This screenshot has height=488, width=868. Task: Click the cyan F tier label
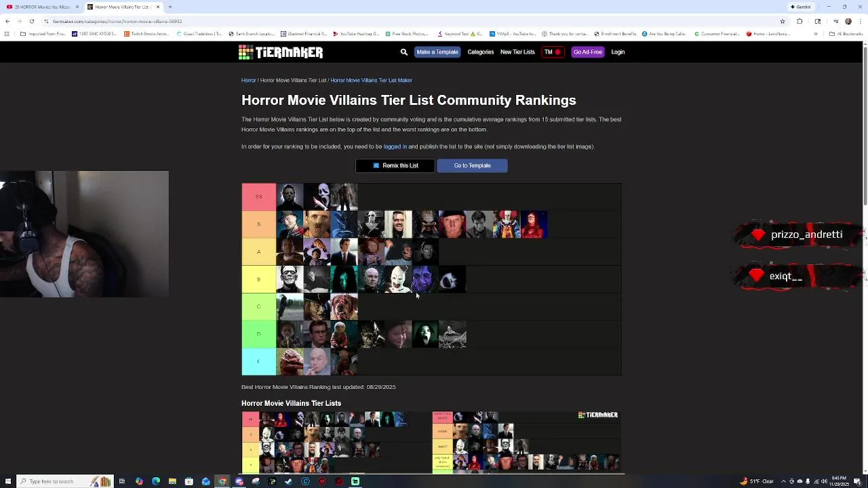click(258, 361)
